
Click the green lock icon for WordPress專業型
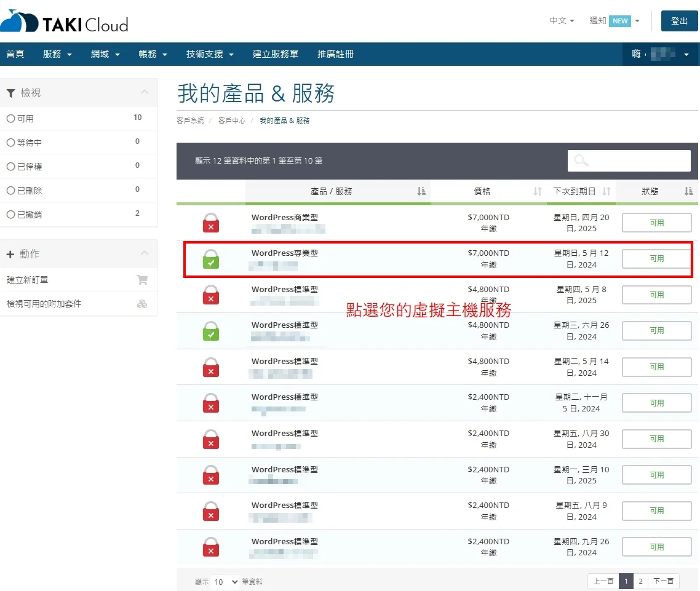211,259
